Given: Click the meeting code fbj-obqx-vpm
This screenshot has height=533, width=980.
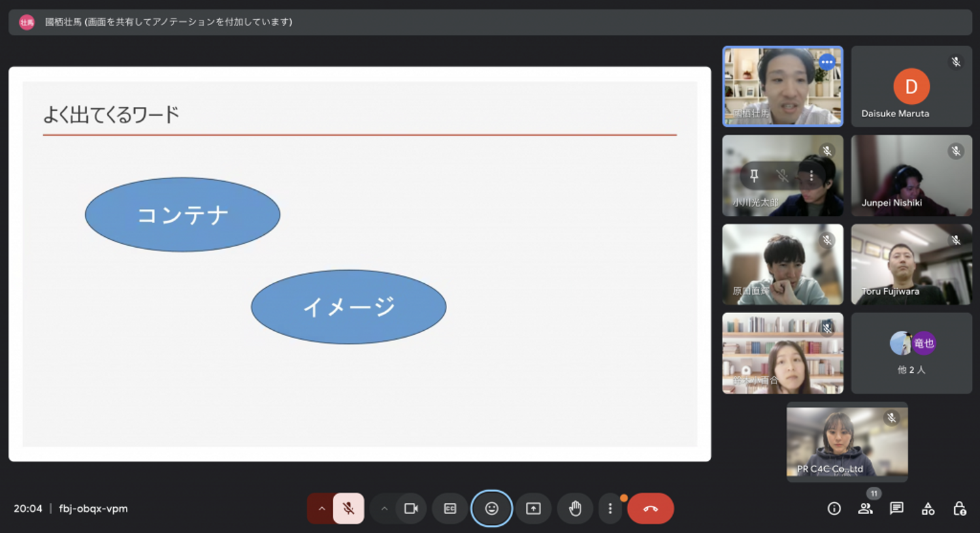Looking at the screenshot, I should point(93,508).
